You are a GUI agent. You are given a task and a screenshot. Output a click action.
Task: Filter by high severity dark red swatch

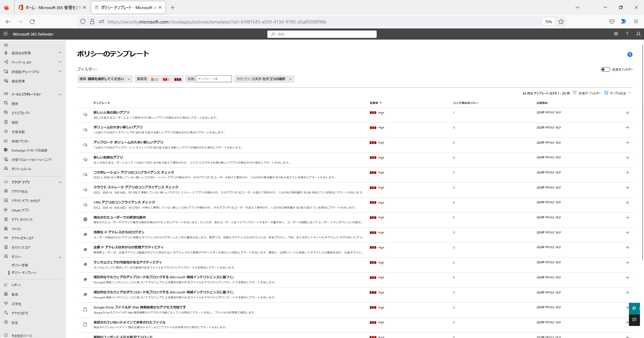tap(178, 79)
